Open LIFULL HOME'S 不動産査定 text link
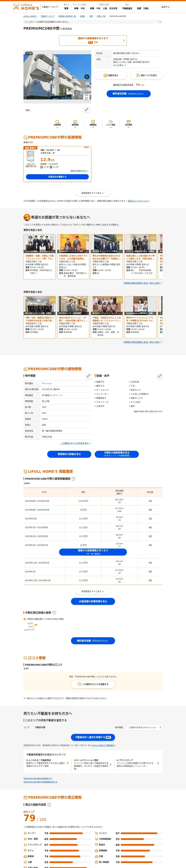 pos(103,745)
